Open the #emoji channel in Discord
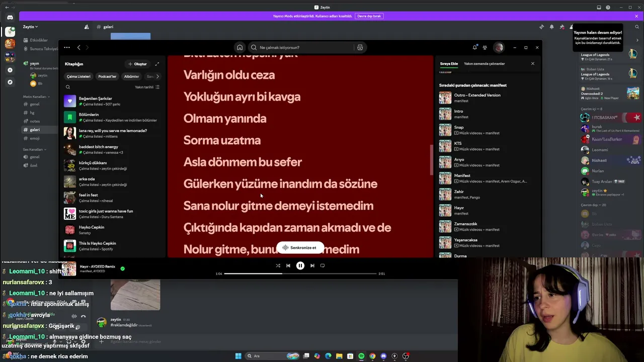The height and width of the screenshot is (362, 644). coord(35,138)
